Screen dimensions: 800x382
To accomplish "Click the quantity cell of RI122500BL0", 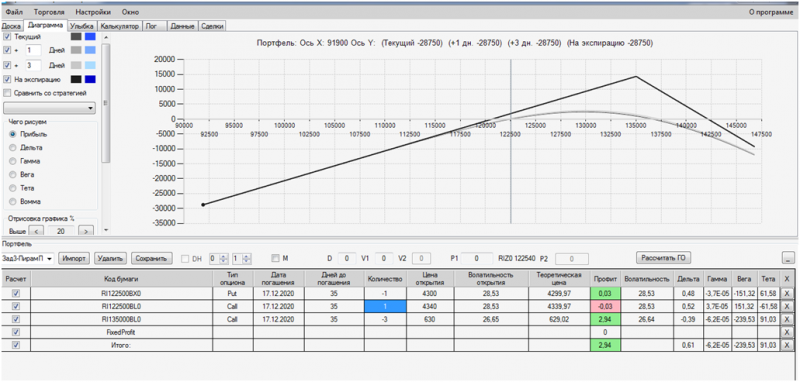I will [385, 306].
